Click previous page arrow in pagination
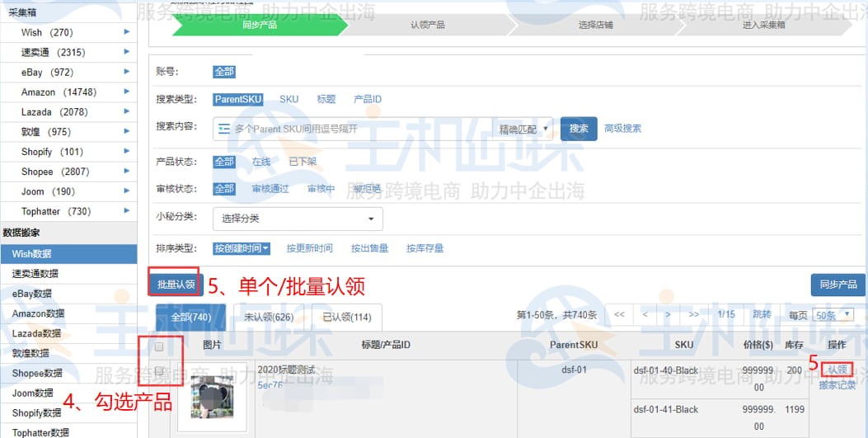The image size is (868, 438). click(645, 315)
